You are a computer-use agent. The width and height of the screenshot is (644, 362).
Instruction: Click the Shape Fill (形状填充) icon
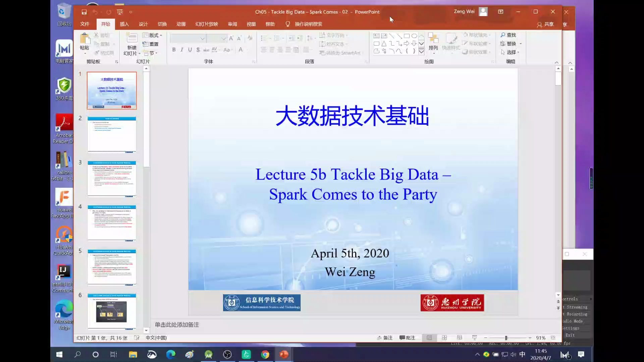click(476, 35)
